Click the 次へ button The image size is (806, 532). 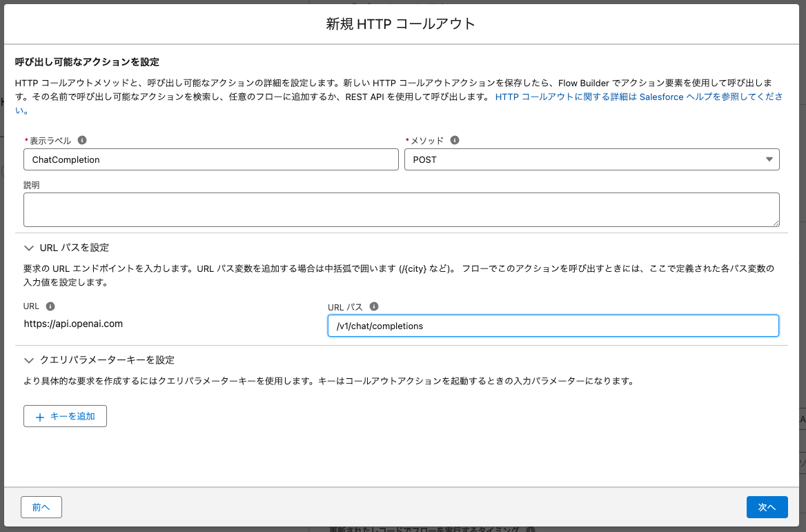tap(767, 507)
